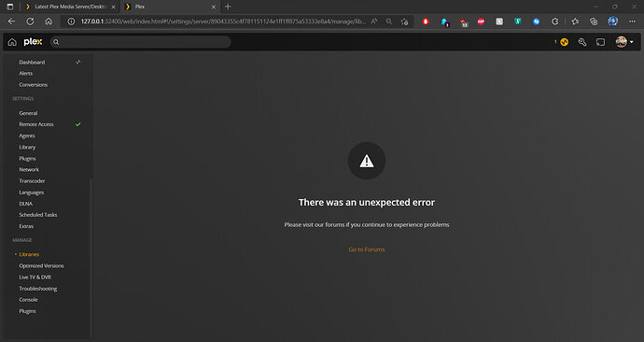This screenshot has width=644, height=342.
Task: Open the browser home page icon
Action: pos(49,21)
